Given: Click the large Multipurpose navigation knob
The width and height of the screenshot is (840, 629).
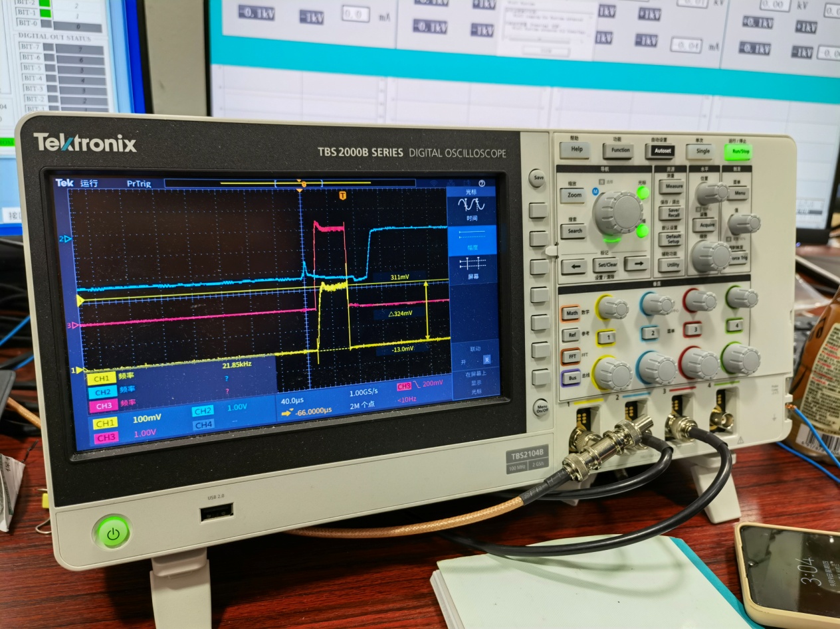Looking at the screenshot, I should (617, 212).
